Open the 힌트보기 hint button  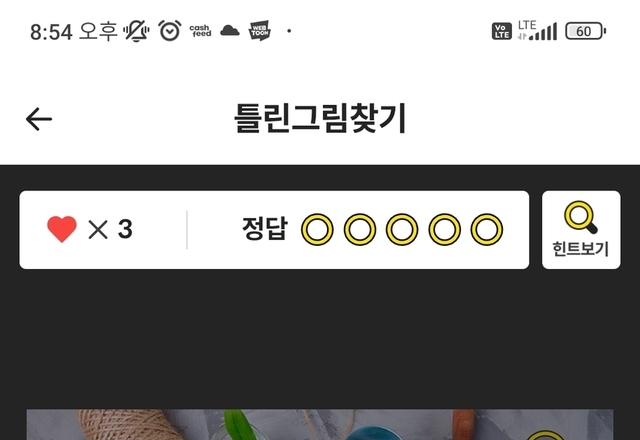click(581, 230)
